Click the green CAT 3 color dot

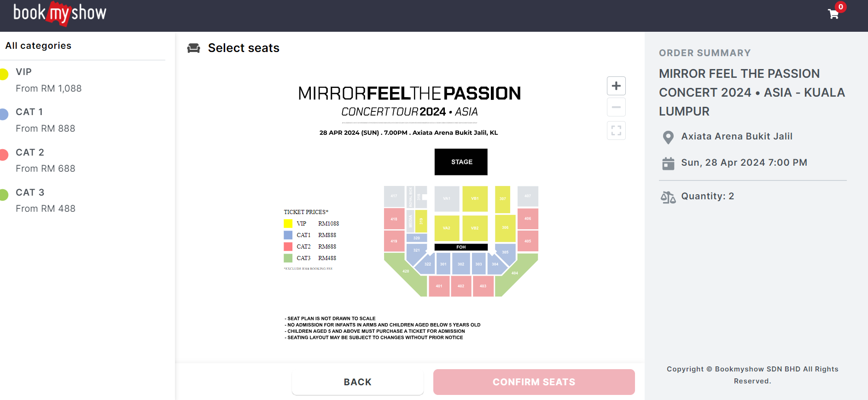click(x=4, y=195)
